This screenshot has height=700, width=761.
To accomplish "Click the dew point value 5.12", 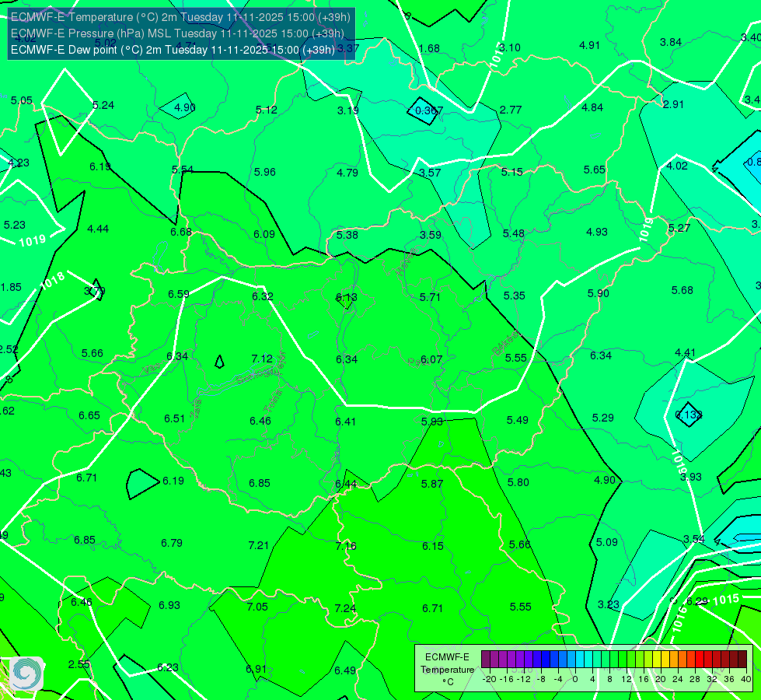I will (x=267, y=110).
